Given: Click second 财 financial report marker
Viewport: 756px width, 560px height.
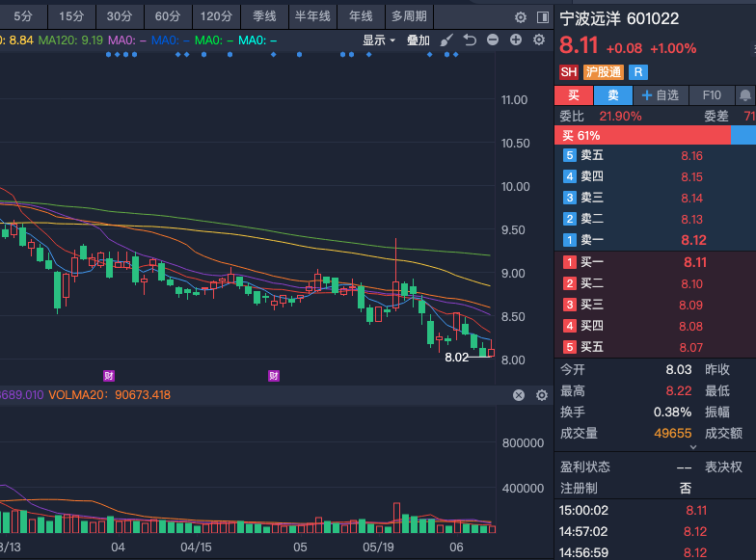Looking at the screenshot, I should point(274,376).
